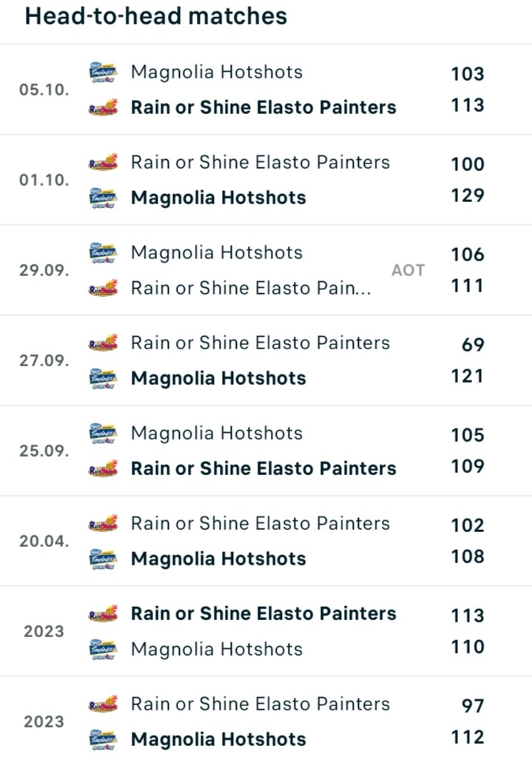The image size is (532, 763).
Task: Open score 121 of 27.09. match
Action: click(468, 376)
